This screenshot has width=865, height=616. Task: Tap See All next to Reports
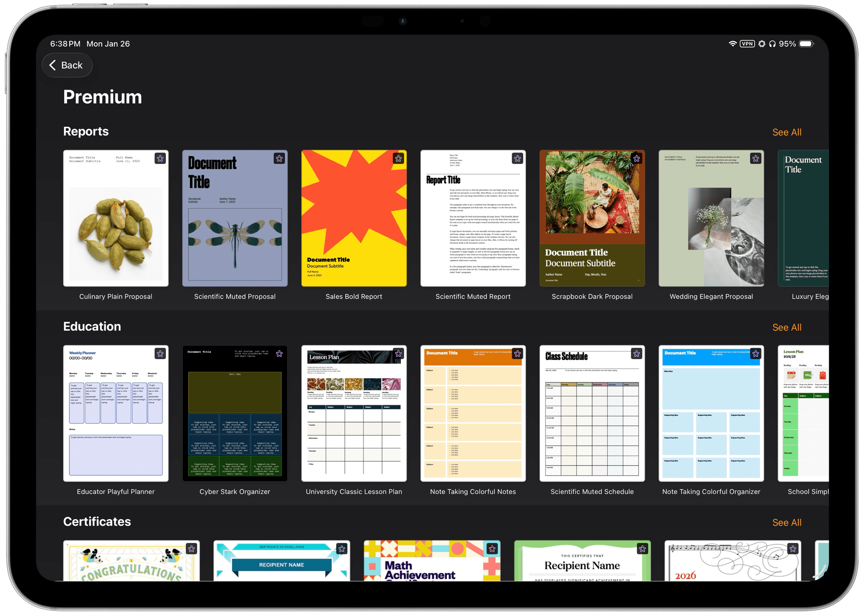pyautogui.click(x=786, y=132)
